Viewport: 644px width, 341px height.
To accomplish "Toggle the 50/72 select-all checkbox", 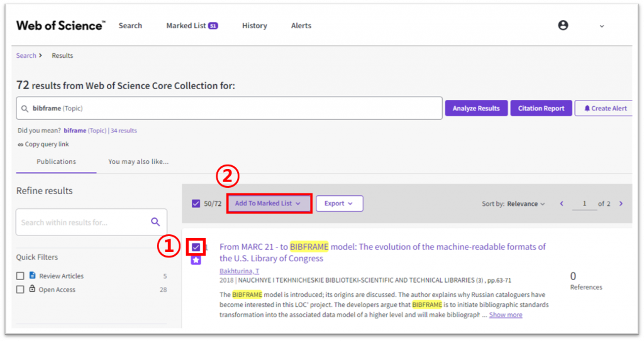I will [x=196, y=203].
